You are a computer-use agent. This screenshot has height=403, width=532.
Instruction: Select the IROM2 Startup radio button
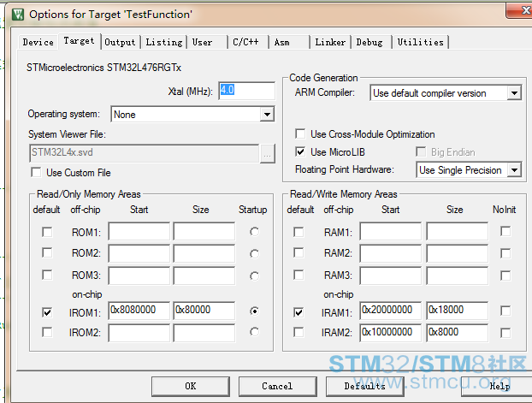[x=255, y=332]
